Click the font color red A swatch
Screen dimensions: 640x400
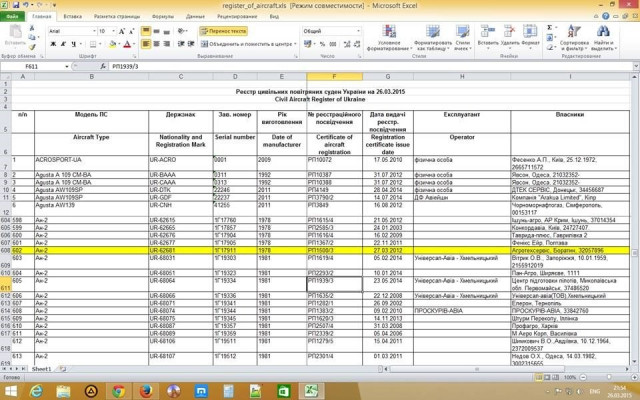coord(125,44)
